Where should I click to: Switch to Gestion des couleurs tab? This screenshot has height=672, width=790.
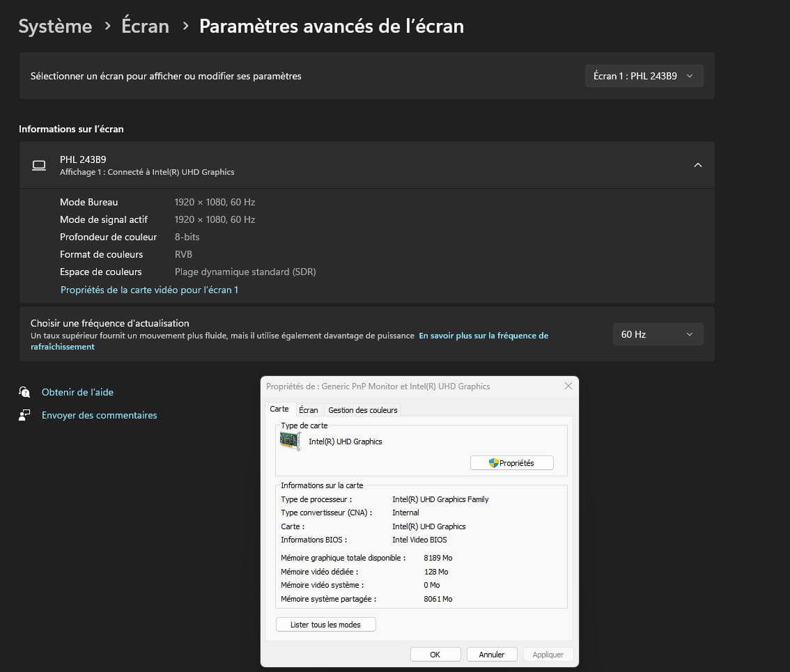363,410
